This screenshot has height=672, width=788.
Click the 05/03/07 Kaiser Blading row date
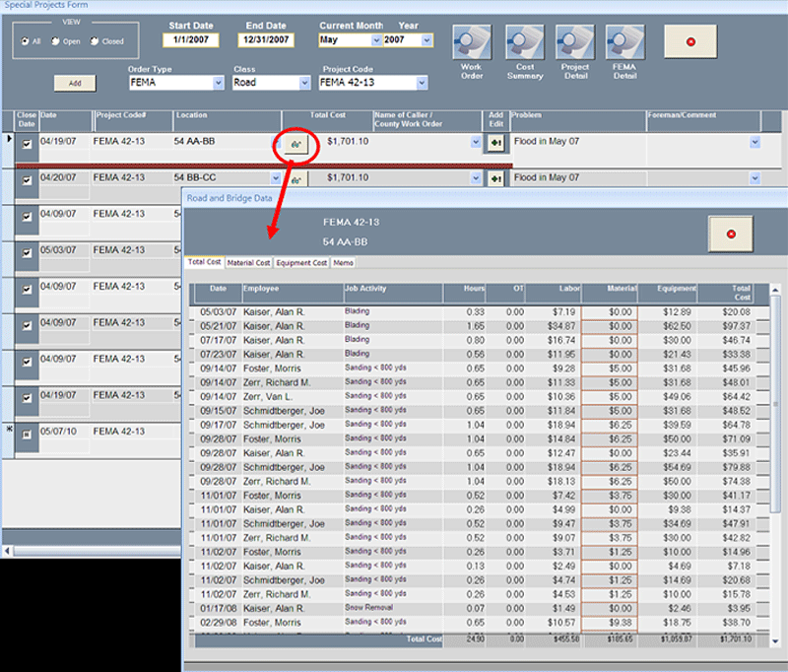[x=218, y=312]
